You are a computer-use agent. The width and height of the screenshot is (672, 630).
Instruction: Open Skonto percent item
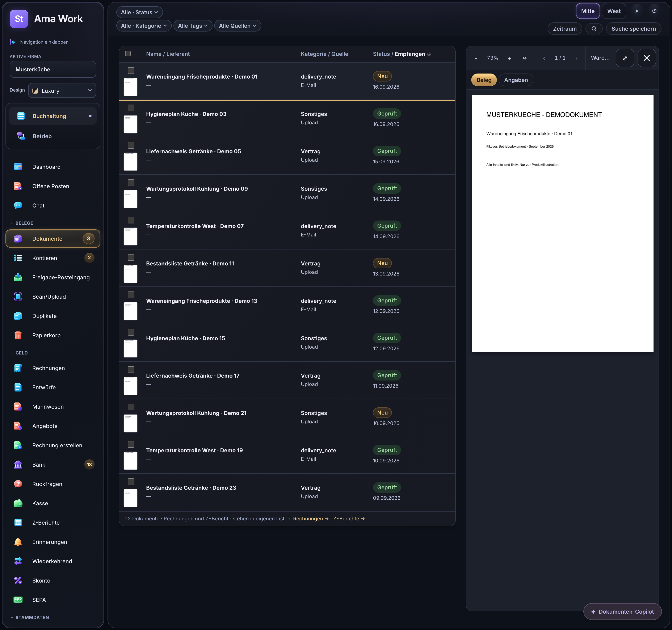click(53, 581)
